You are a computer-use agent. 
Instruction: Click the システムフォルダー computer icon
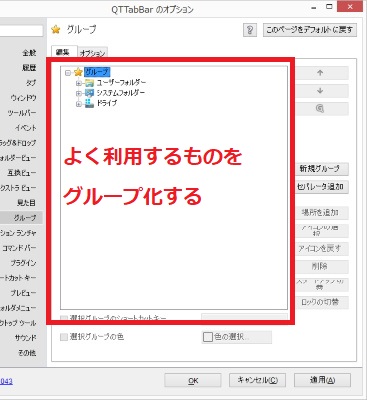click(89, 93)
